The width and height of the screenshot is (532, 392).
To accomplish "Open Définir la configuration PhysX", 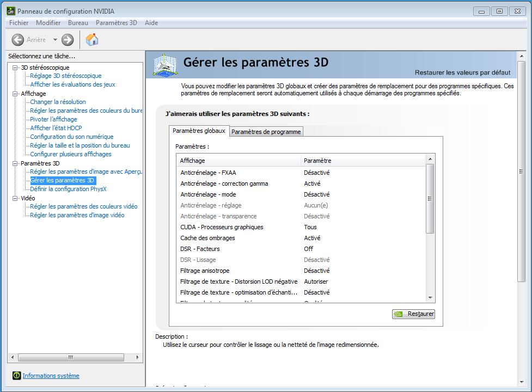I will pyautogui.click(x=68, y=189).
